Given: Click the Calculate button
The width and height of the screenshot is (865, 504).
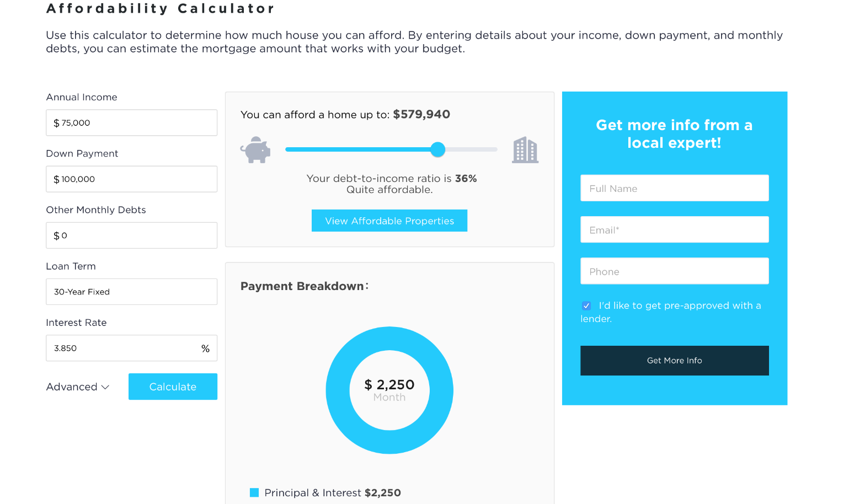Looking at the screenshot, I should [173, 387].
